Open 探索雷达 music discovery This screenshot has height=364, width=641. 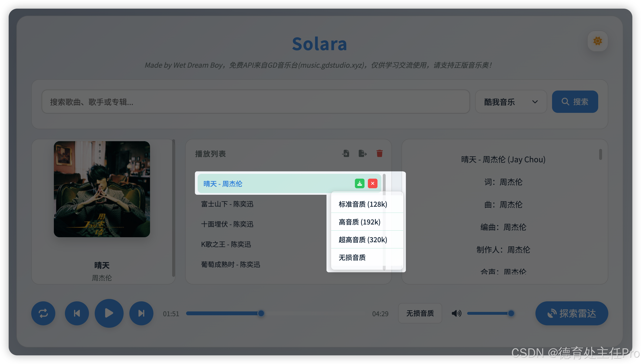point(572,313)
